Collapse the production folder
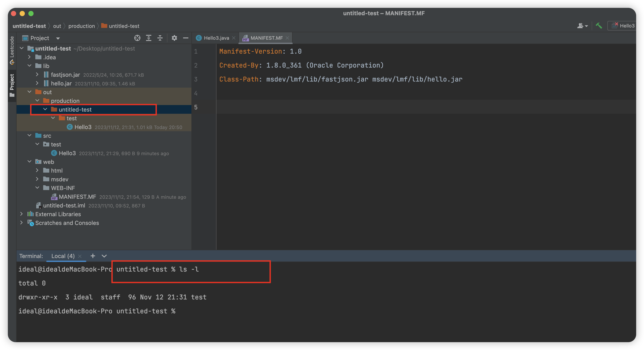The width and height of the screenshot is (644, 350). click(x=37, y=101)
